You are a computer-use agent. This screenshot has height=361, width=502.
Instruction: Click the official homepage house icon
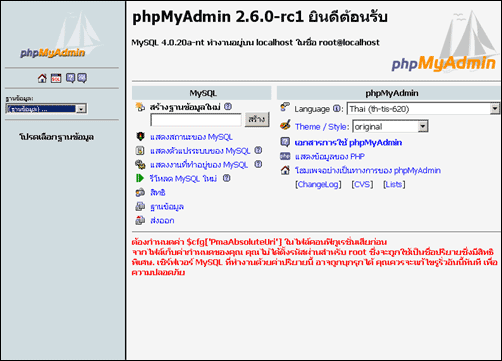tap(285, 170)
